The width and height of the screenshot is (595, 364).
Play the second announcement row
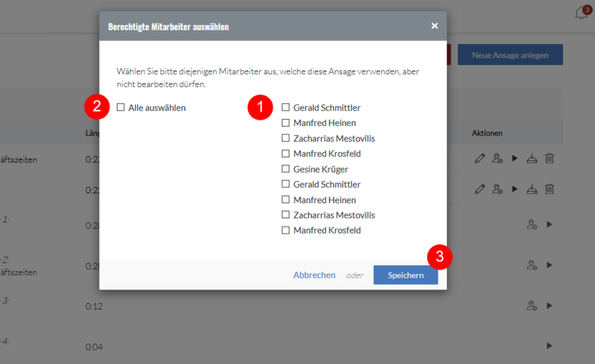514,188
